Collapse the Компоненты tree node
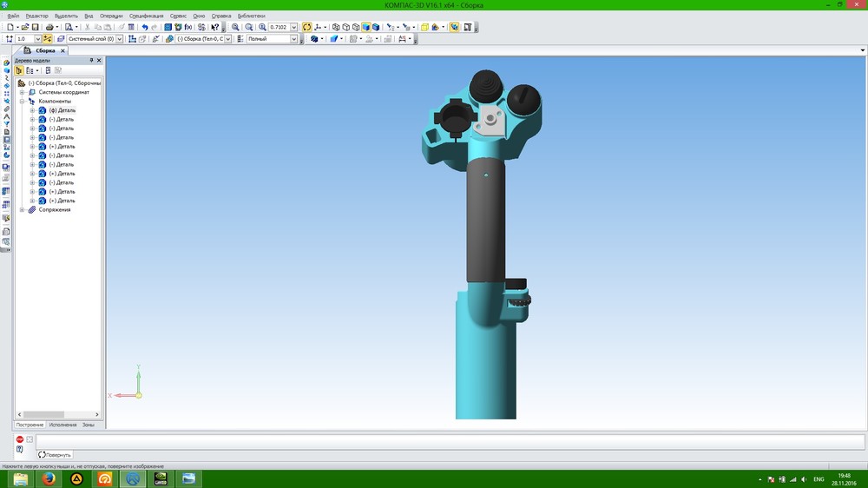The width and height of the screenshot is (868, 488). point(22,102)
